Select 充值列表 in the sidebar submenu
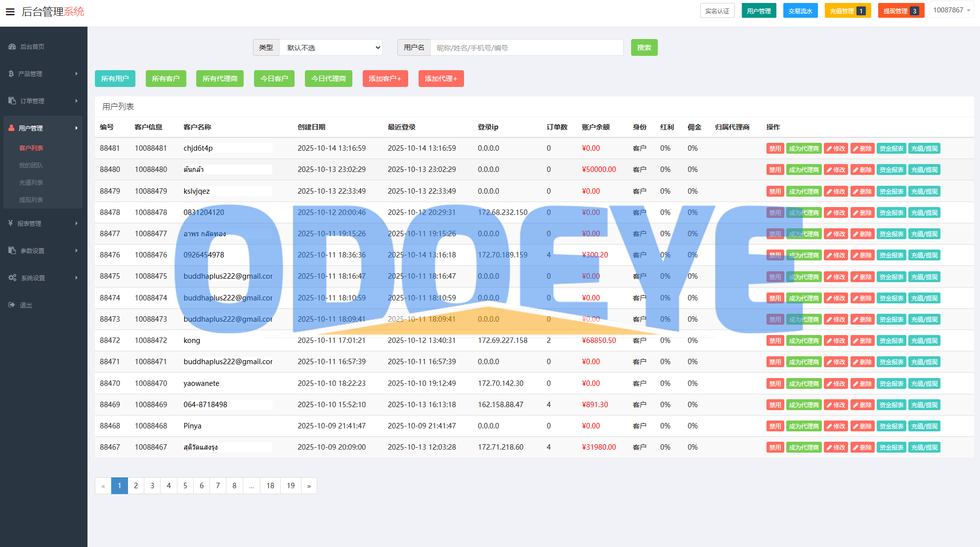This screenshot has height=547, width=980. (x=31, y=182)
